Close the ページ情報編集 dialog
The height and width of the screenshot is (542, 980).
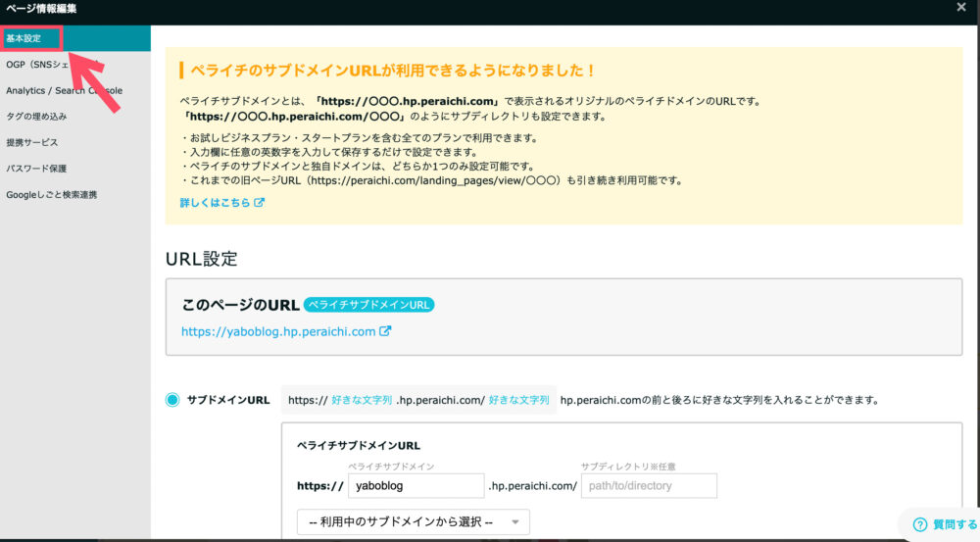960,8
